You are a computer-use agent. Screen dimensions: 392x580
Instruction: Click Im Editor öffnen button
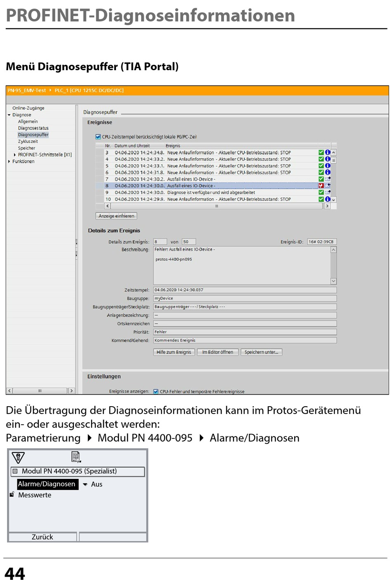[218, 352]
